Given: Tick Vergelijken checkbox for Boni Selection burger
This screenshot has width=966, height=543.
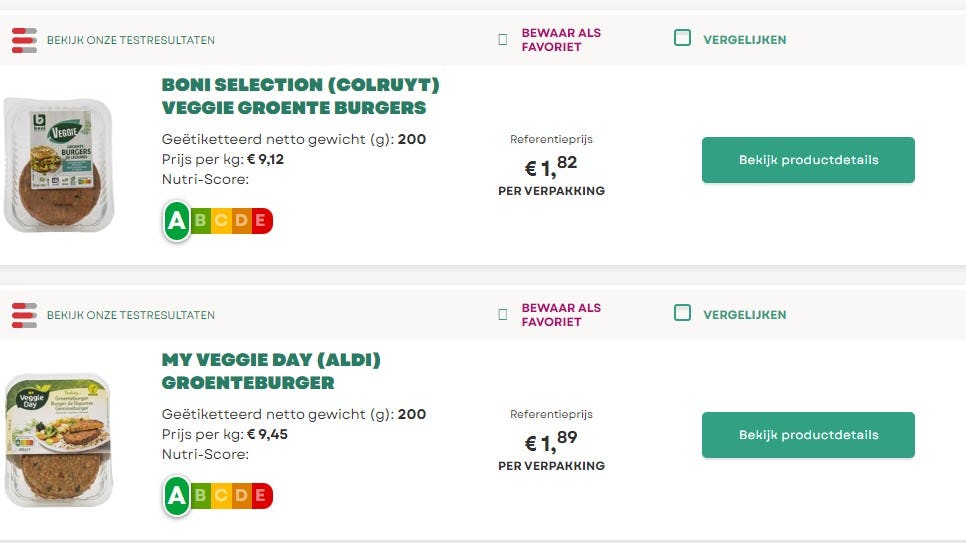Looking at the screenshot, I should tap(682, 39).
